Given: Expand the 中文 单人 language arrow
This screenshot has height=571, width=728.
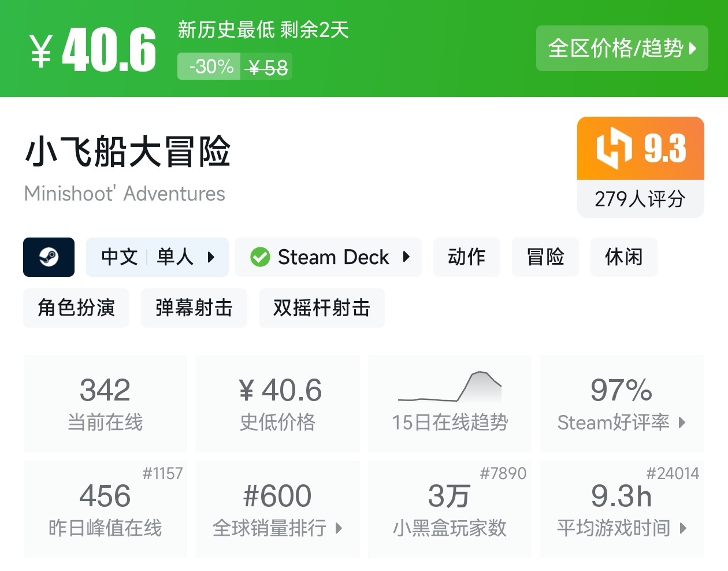Looking at the screenshot, I should click(x=211, y=257).
